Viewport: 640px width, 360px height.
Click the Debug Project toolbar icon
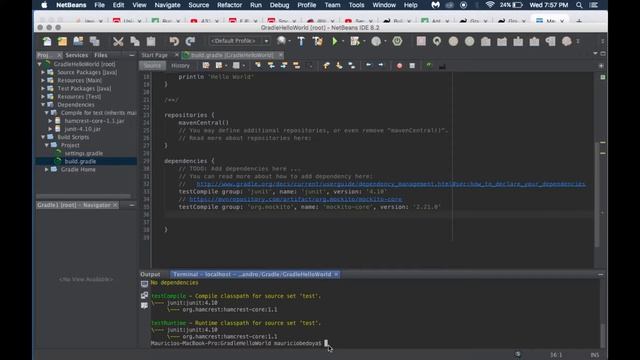(x=355, y=41)
